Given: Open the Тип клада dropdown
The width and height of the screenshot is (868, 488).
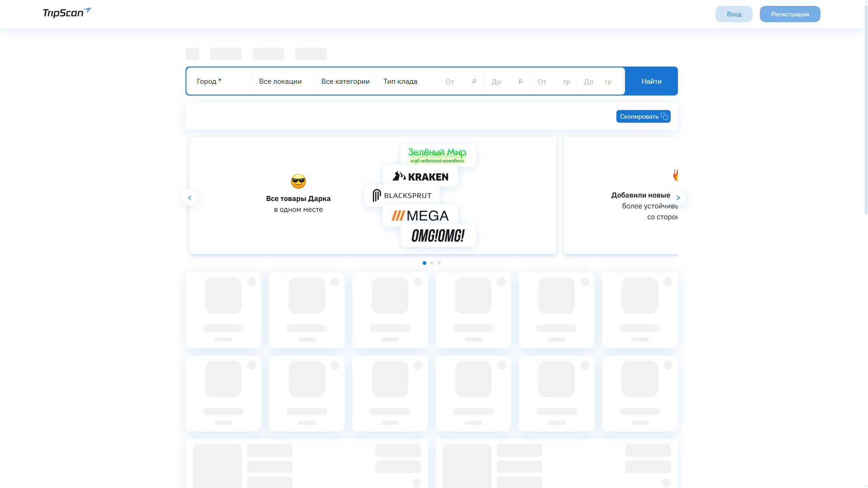Looking at the screenshot, I should point(407,81).
